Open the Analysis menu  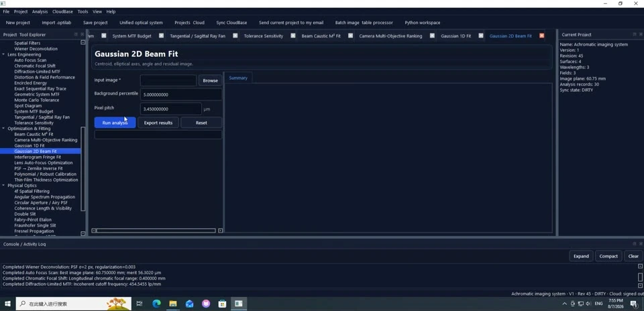pos(40,11)
